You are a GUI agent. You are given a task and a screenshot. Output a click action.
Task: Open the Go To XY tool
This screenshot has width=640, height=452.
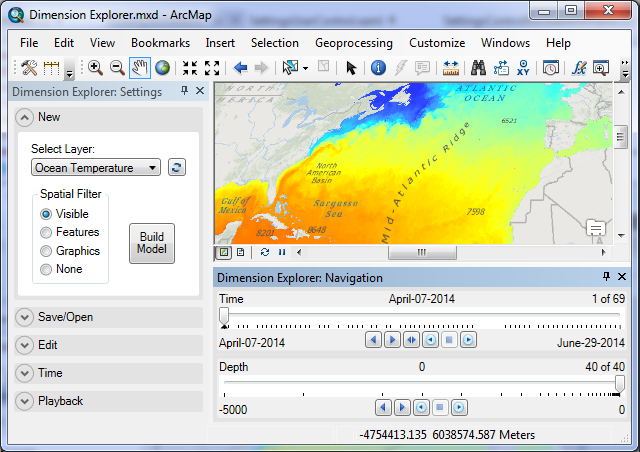pyautogui.click(x=523, y=68)
